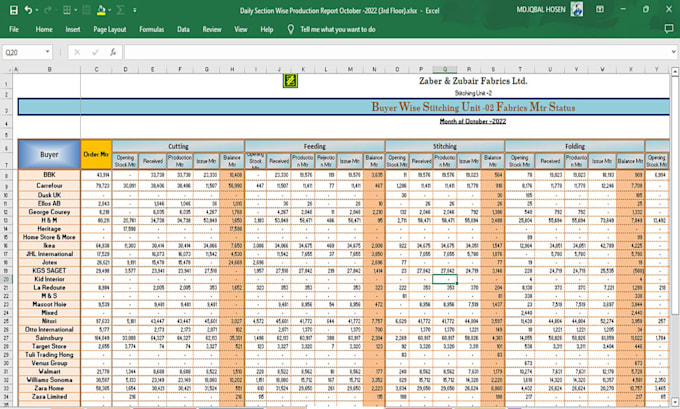Open the Undo history dropdown arrow
The width and height of the screenshot is (680, 409).
(x=36, y=10)
